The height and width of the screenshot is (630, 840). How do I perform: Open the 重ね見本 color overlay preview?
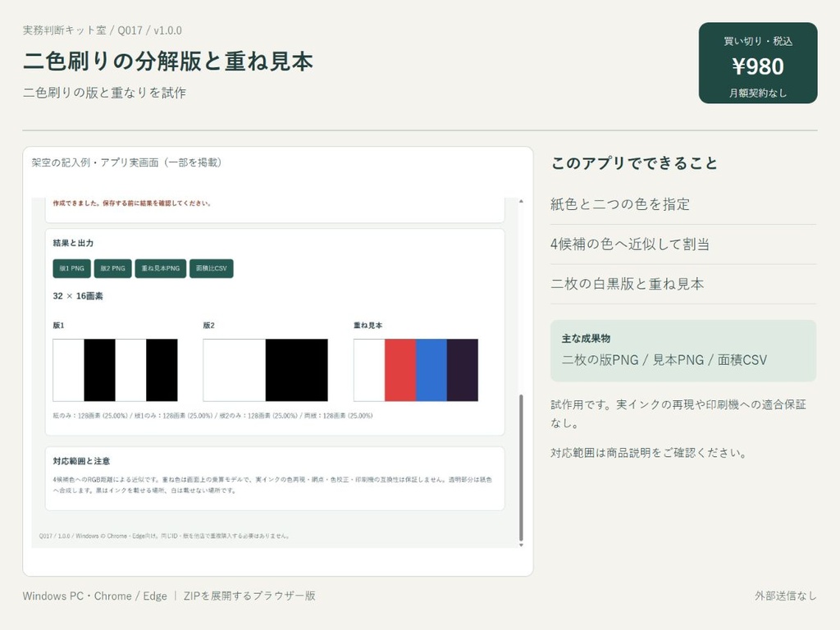[416, 370]
